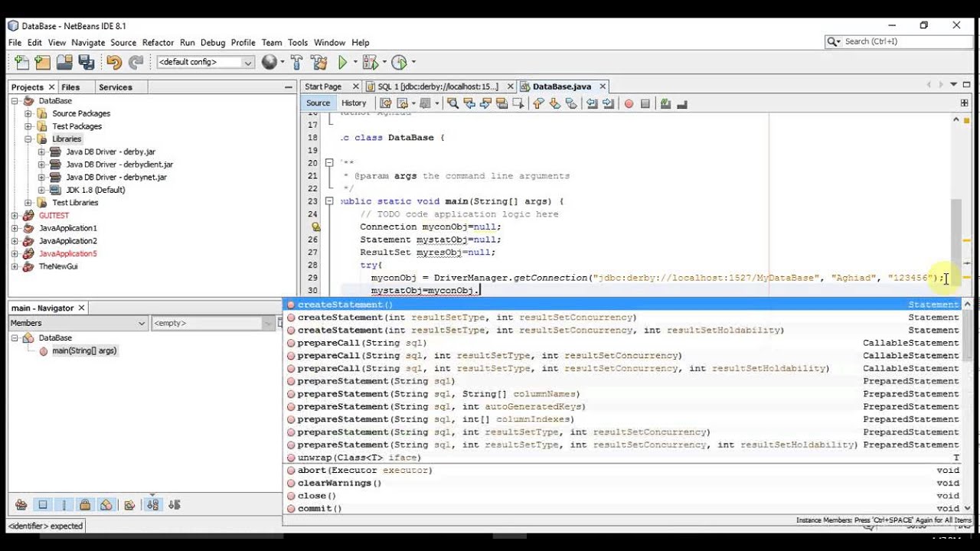Click the Shift Line Right icon

pos(608,103)
